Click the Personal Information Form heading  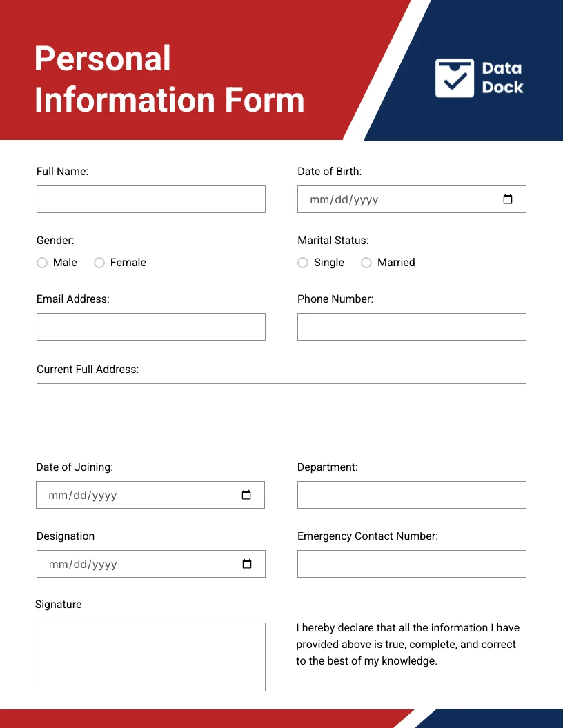click(170, 79)
